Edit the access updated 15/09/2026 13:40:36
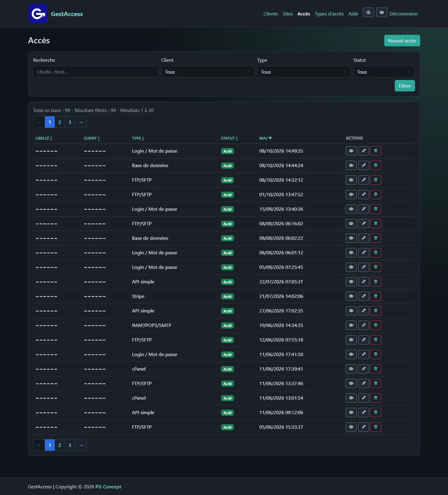The width and height of the screenshot is (448, 495). 363,209
